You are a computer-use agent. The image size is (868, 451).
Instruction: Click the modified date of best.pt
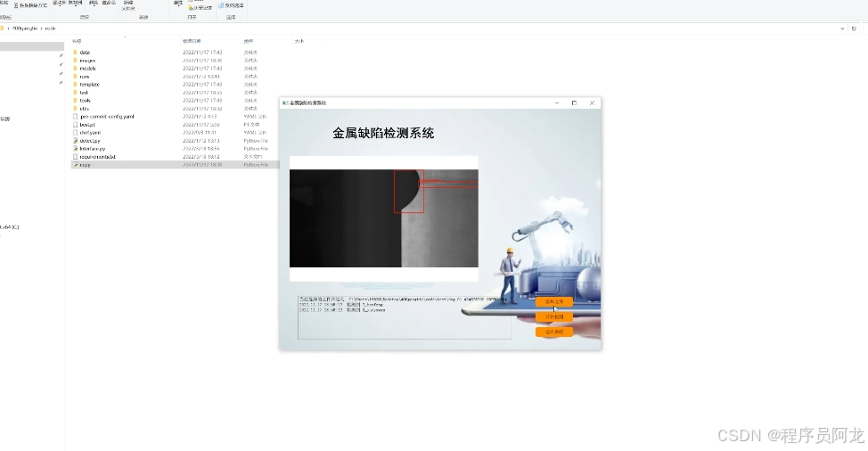click(x=201, y=125)
